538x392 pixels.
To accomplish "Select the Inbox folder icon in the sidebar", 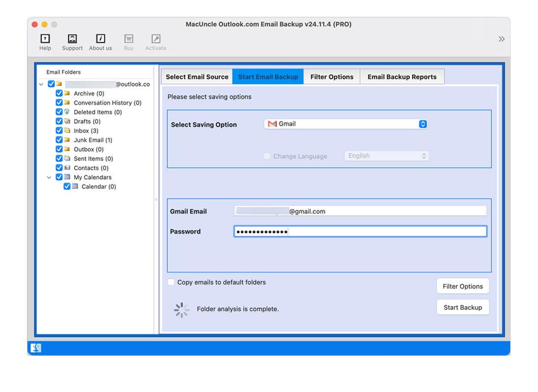I will point(68,131).
